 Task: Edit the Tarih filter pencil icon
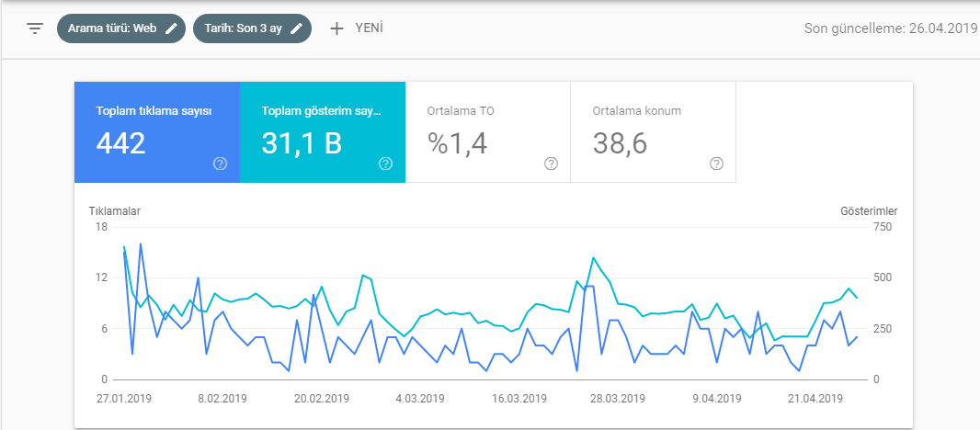point(298,28)
